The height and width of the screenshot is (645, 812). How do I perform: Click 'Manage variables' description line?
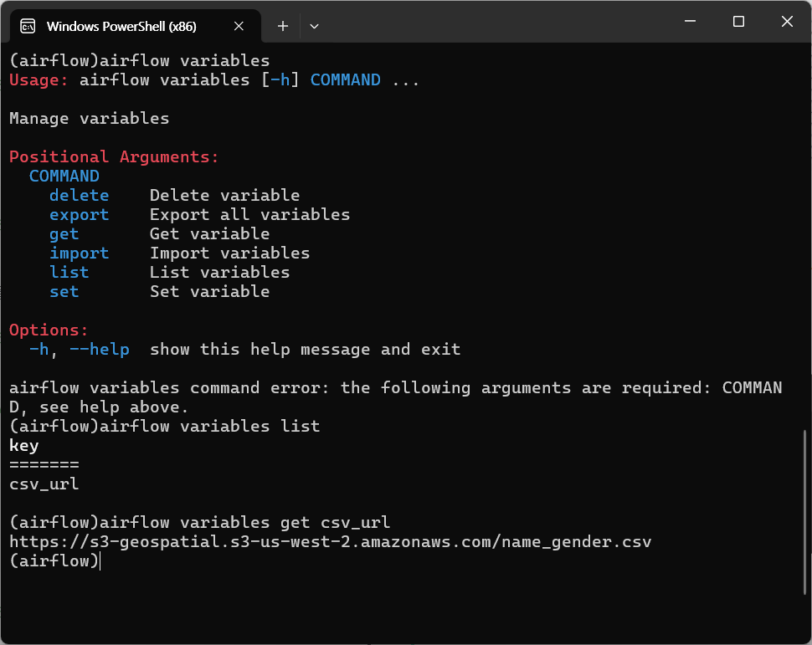[89, 119]
